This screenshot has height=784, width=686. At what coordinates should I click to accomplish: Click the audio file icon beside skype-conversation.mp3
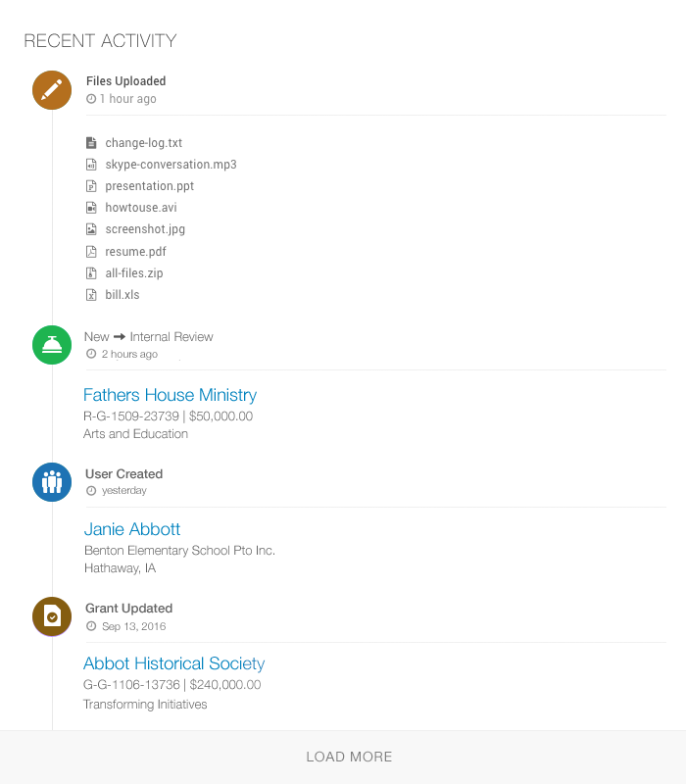(91, 165)
